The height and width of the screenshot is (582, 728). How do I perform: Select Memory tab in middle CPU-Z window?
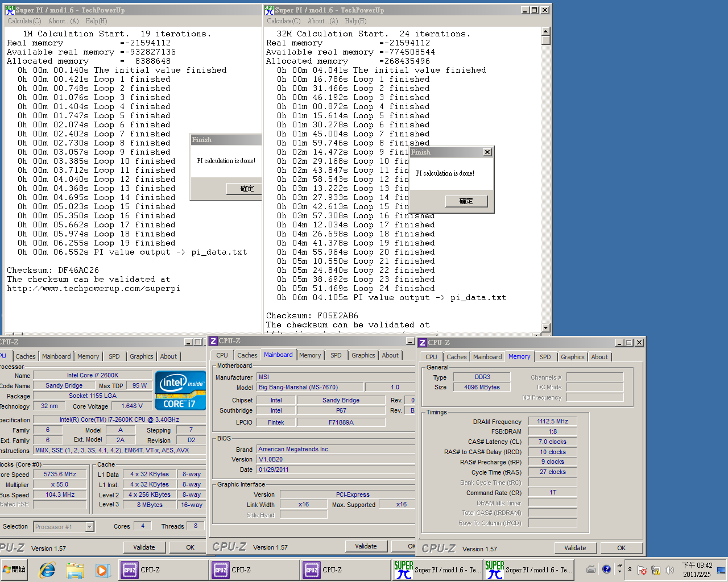coord(310,355)
